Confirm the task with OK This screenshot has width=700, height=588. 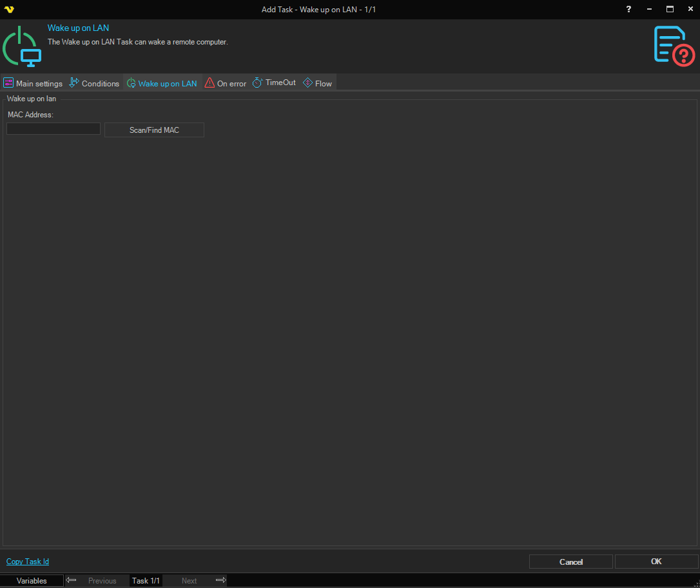pyautogui.click(x=656, y=562)
